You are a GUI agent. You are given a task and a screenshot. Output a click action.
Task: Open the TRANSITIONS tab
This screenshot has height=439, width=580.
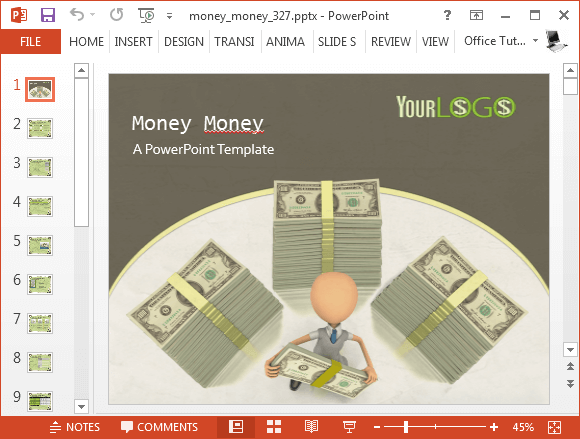click(x=234, y=41)
